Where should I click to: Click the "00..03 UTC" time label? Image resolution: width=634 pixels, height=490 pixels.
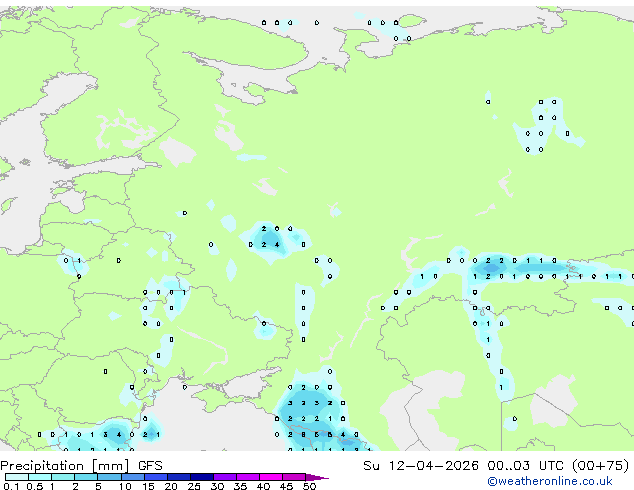click(526, 466)
